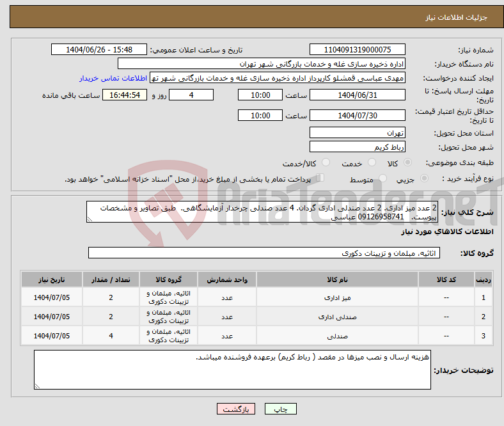Click the تاریخ نیاز column header
This screenshot has height=426, width=504.
pos(52,280)
